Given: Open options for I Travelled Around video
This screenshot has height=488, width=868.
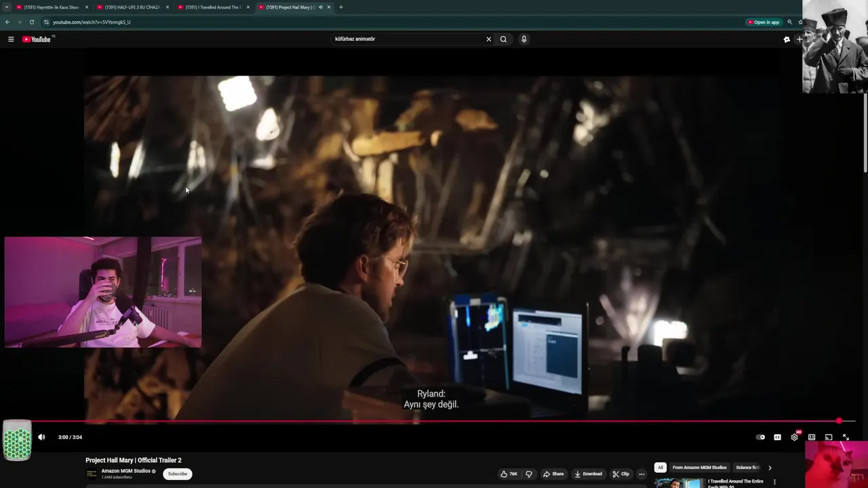Looking at the screenshot, I should click(774, 482).
